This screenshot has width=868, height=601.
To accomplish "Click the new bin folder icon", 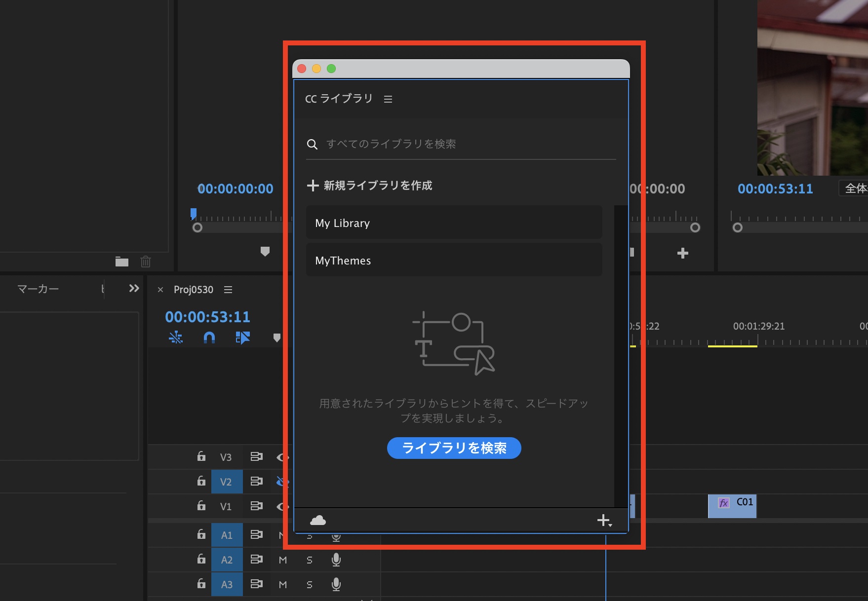I will click(x=121, y=262).
